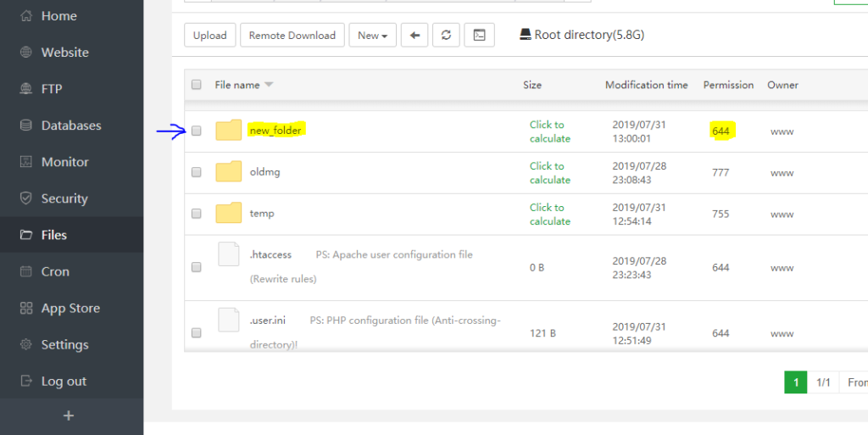The width and height of the screenshot is (868, 435).
Task: Click permission 777 of oldmg
Action: [721, 173]
